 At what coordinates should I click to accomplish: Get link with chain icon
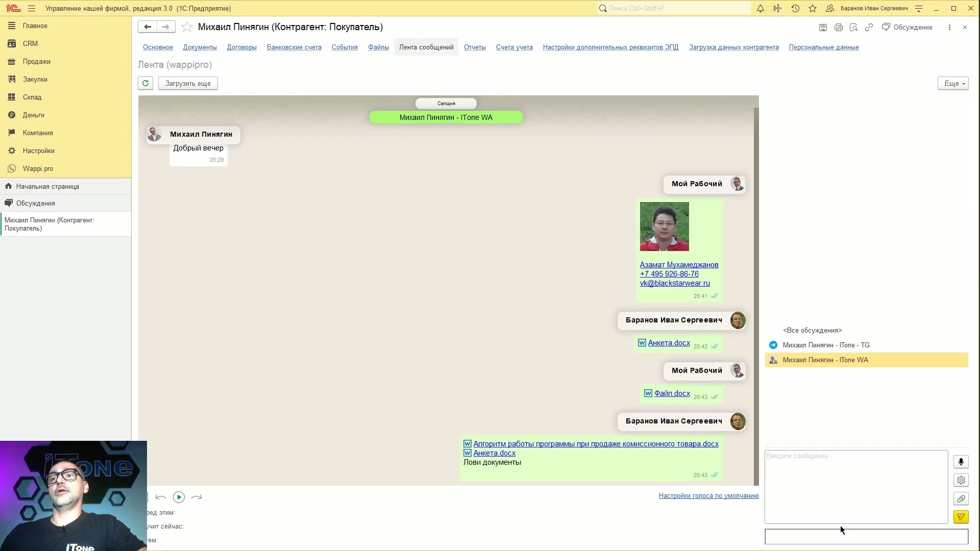pyautogui.click(x=869, y=28)
